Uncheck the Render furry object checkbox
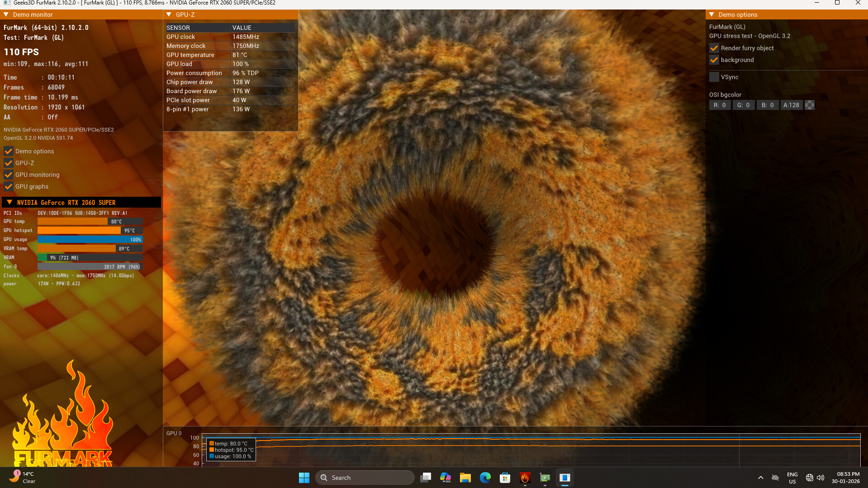This screenshot has height=488, width=868. (714, 48)
